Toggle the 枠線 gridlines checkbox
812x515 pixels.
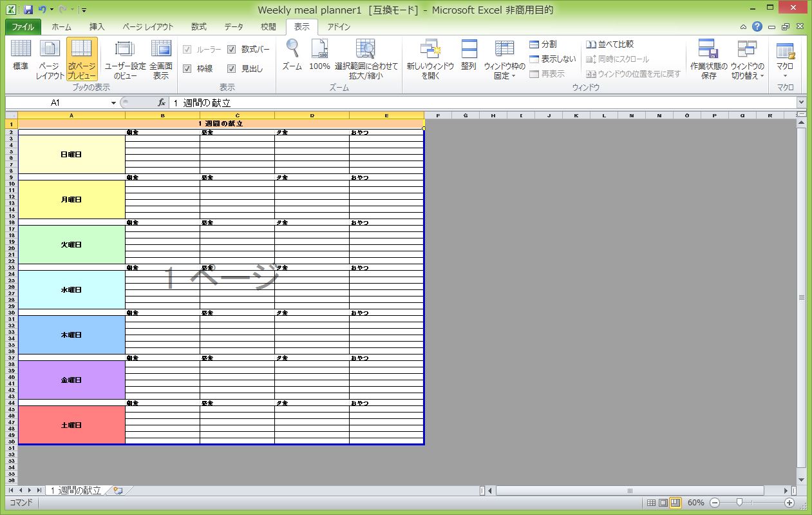pyautogui.click(x=187, y=68)
